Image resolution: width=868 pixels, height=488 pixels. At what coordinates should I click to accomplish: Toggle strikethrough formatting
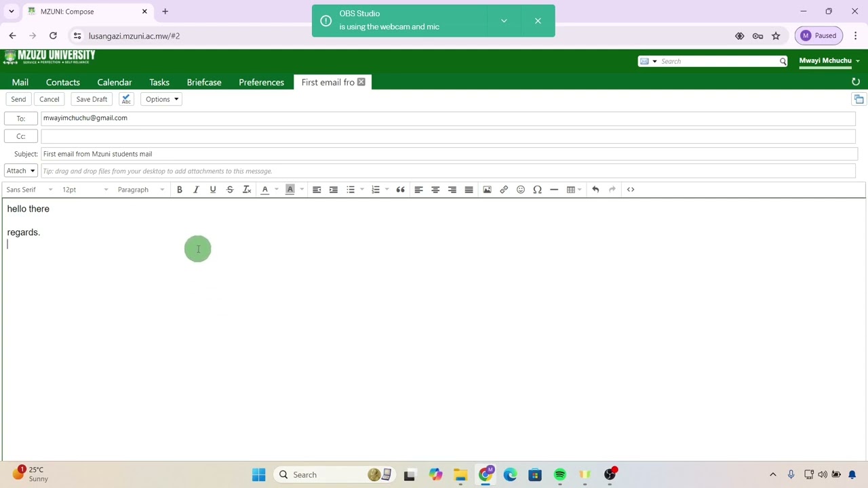(230, 190)
